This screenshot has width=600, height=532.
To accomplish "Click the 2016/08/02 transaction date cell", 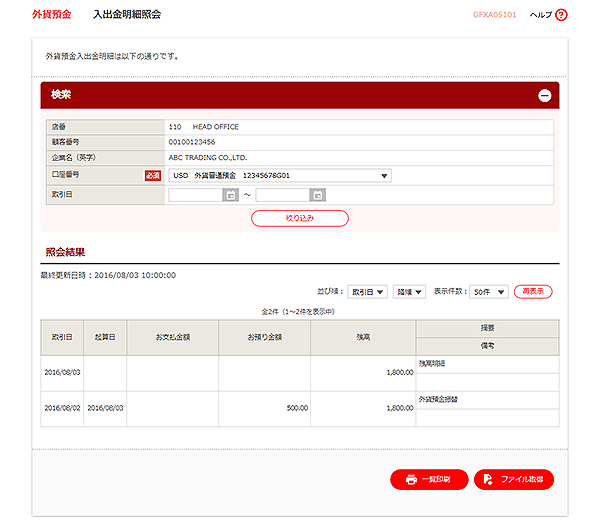I will [x=62, y=408].
